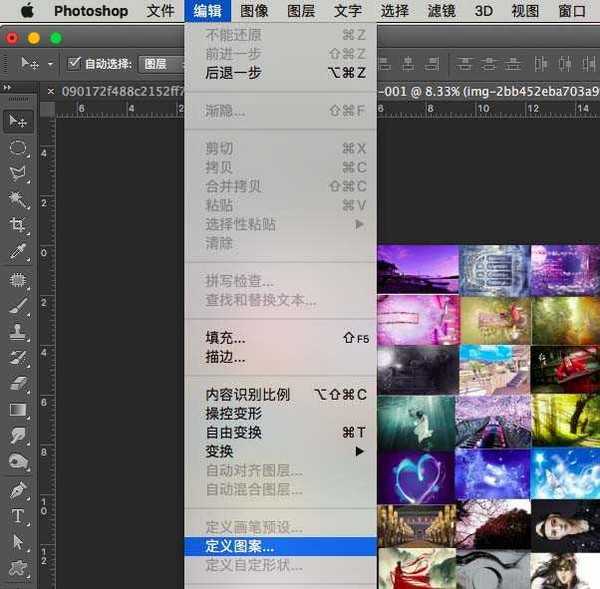
Task: Select the Gradient tool
Action: coord(18,410)
